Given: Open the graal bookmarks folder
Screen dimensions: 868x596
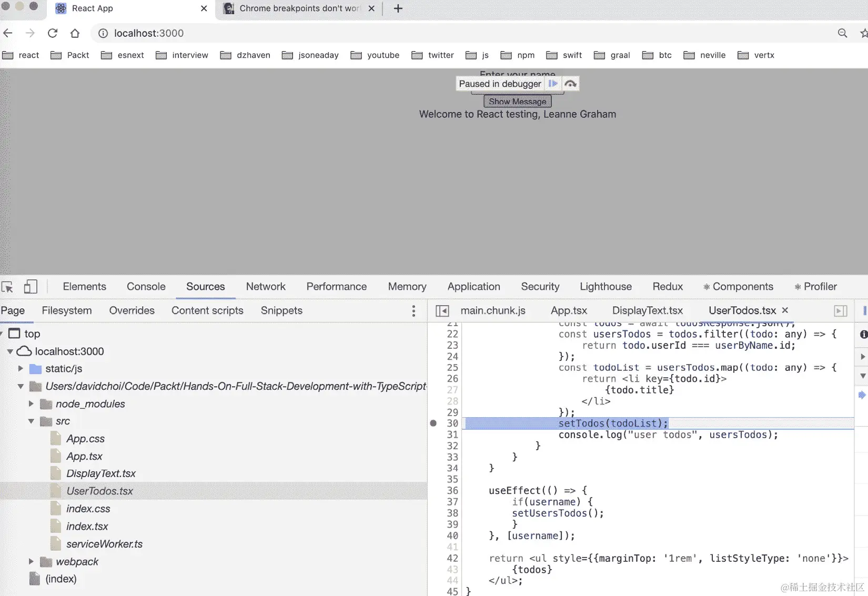Looking at the screenshot, I should click(x=612, y=55).
